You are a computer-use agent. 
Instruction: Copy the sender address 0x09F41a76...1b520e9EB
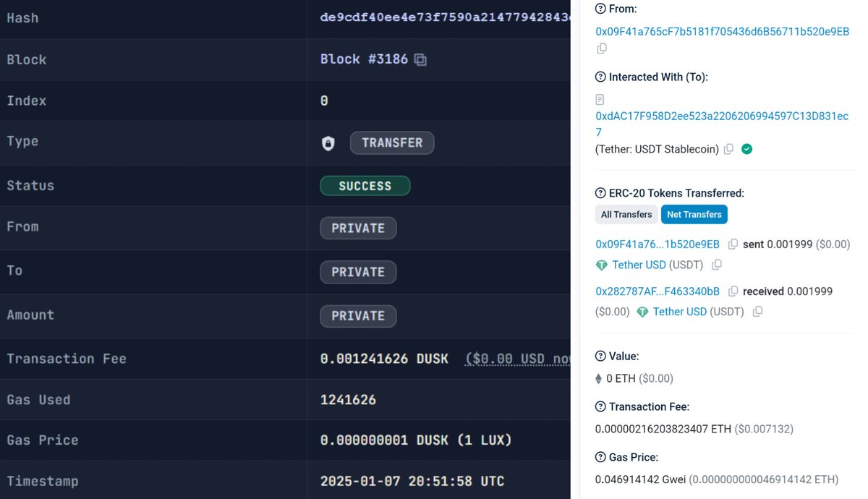point(733,244)
